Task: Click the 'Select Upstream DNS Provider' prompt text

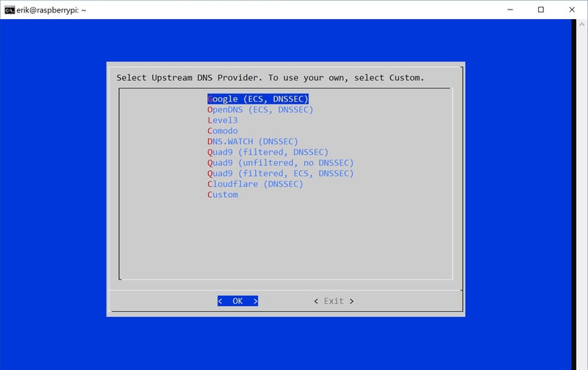Action: pyautogui.click(x=270, y=77)
